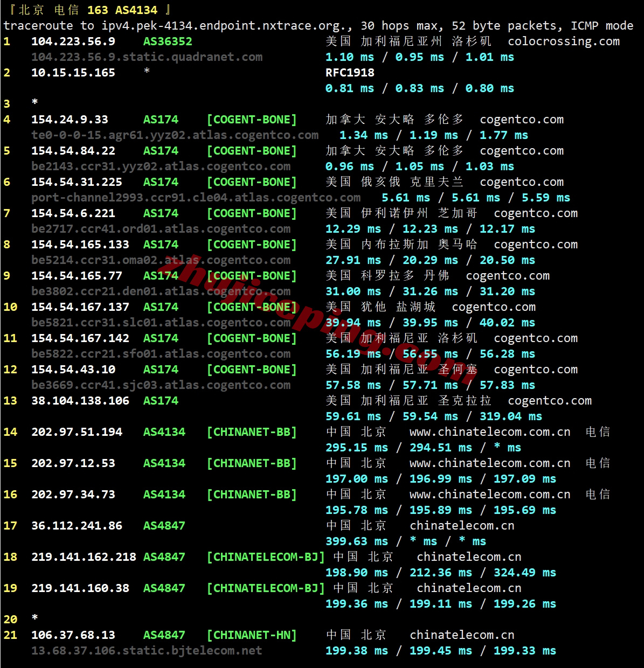Click IP address 154.54.6.221
The height and width of the screenshot is (668, 644).
click(73, 213)
